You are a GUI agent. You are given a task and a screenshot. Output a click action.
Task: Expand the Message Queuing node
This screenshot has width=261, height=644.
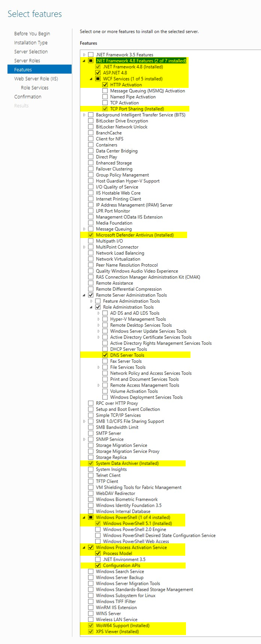(84, 229)
